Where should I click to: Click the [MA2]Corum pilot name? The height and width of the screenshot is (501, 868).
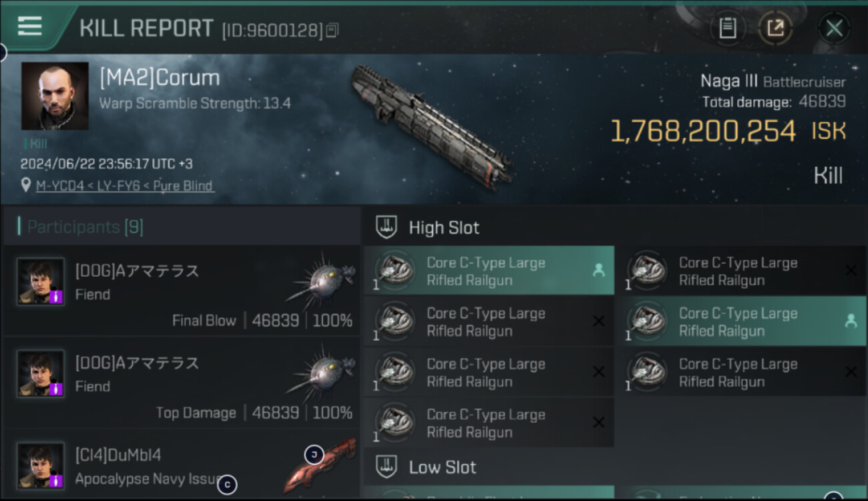[x=160, y=78]
